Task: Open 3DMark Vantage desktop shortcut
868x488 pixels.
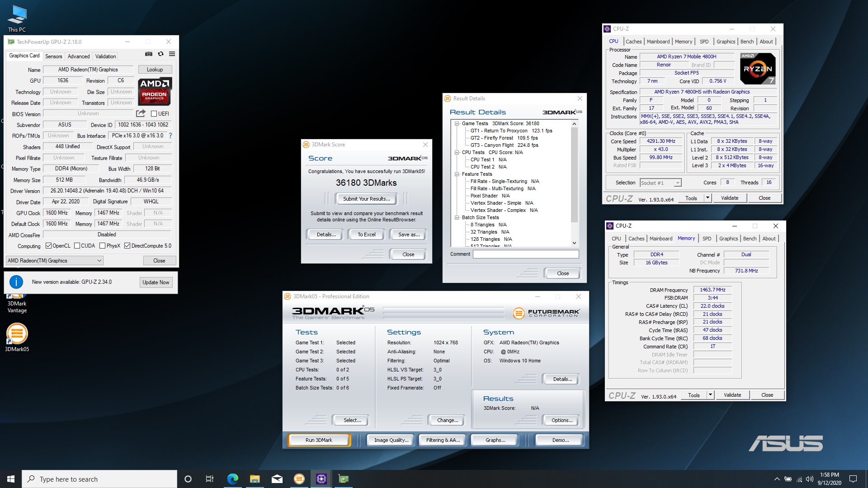Action: pos(17,303)
